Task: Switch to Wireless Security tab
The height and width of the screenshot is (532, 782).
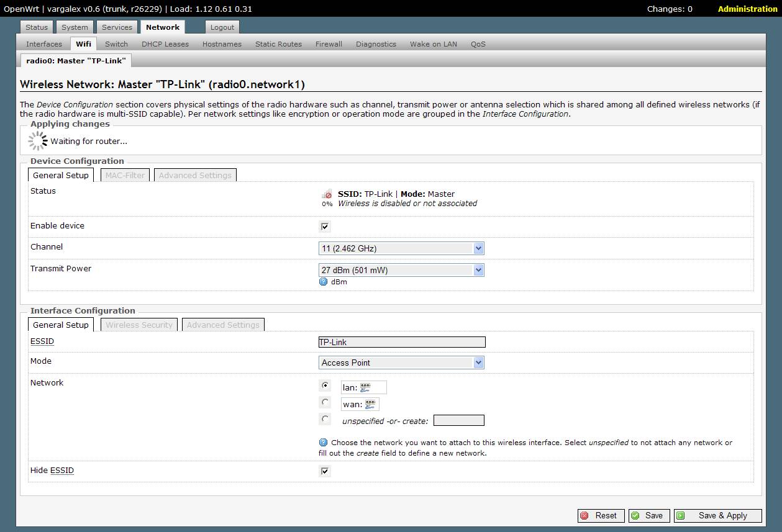Action: [139, 325]
